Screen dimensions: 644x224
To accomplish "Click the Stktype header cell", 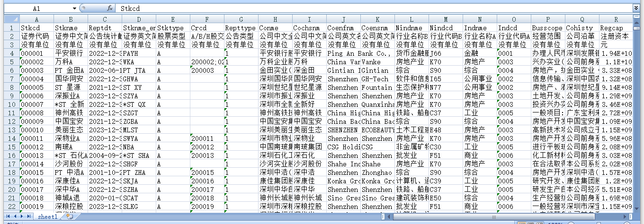I will 172,27.
